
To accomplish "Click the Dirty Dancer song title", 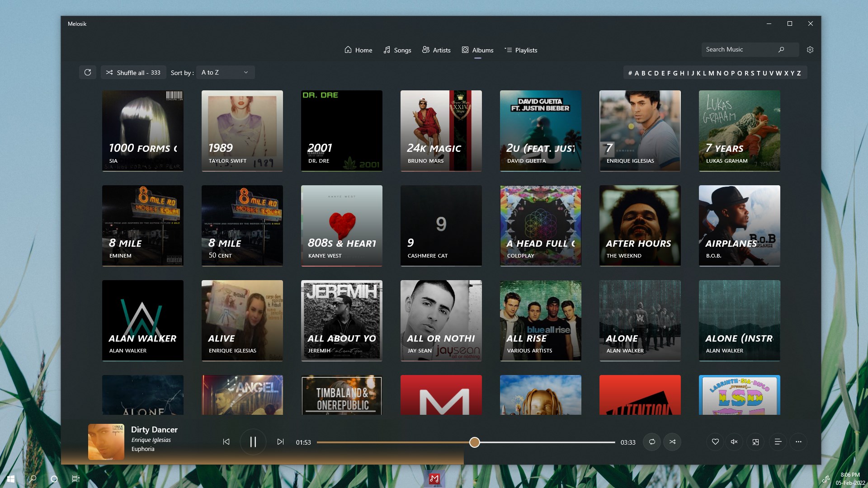I will pyautogui.click(x=154, y=430).
